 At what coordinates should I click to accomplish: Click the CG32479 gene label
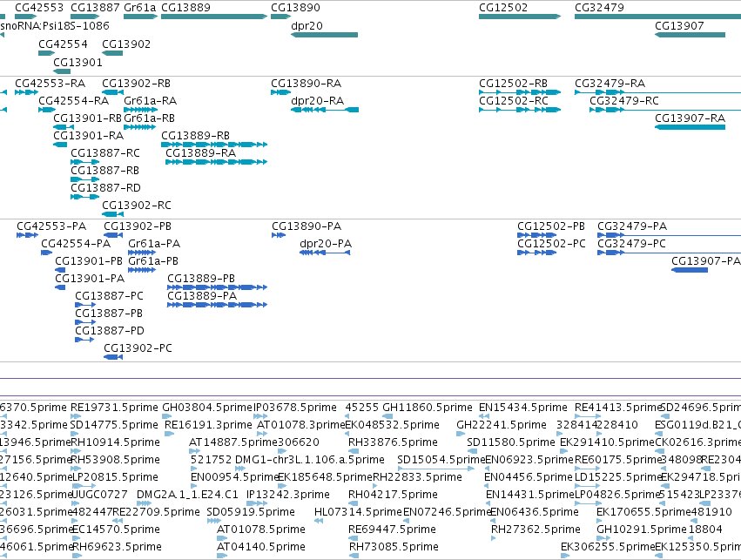tap(599, 8)
